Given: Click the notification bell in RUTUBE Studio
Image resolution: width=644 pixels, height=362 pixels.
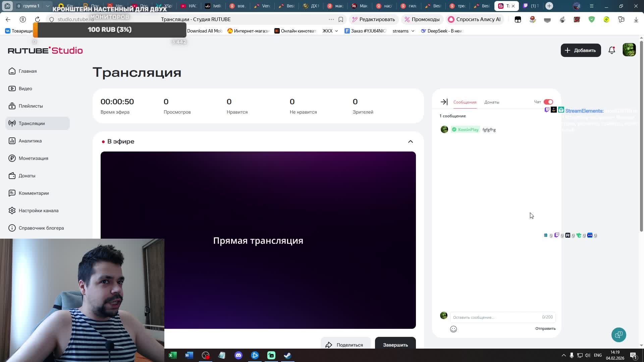Looking at the screenshot, I should [x=612, y=50].
